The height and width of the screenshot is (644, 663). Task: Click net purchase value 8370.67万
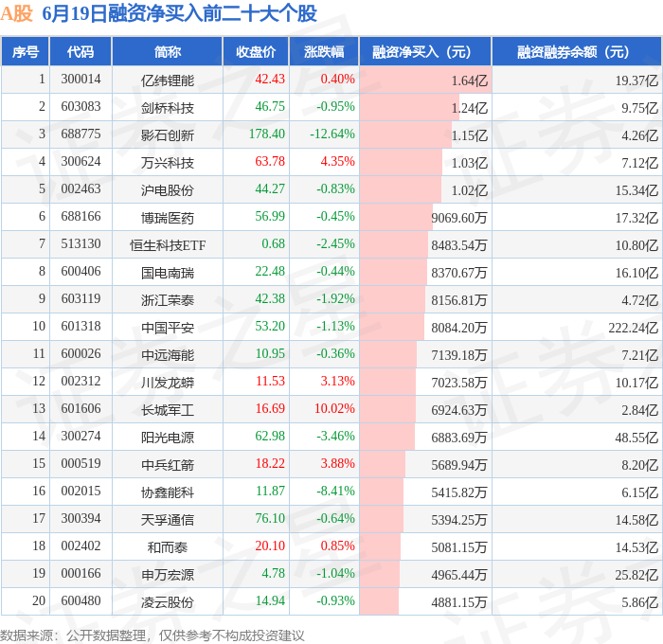click(459, 273)
